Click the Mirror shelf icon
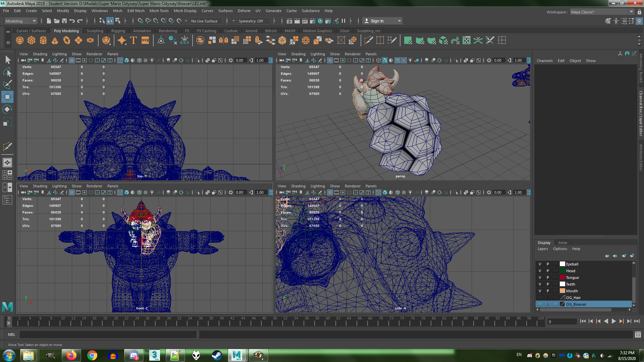Image resolution: width=644 pixels, height=362 pixels. (x=223, y=41)
